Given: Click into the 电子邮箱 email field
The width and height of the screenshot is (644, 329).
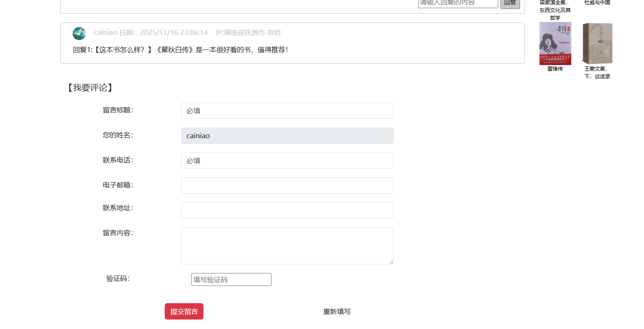Looking at the screenshot, I should pyautogui.click(x=287, y=186).
